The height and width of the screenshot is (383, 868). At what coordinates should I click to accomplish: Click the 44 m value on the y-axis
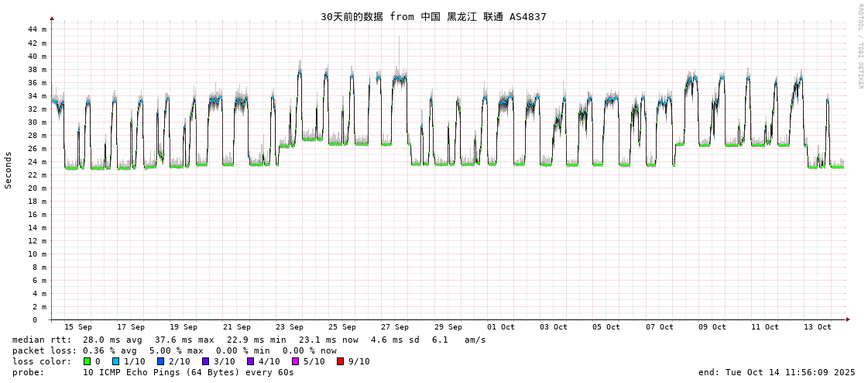[x=37, y=29]
